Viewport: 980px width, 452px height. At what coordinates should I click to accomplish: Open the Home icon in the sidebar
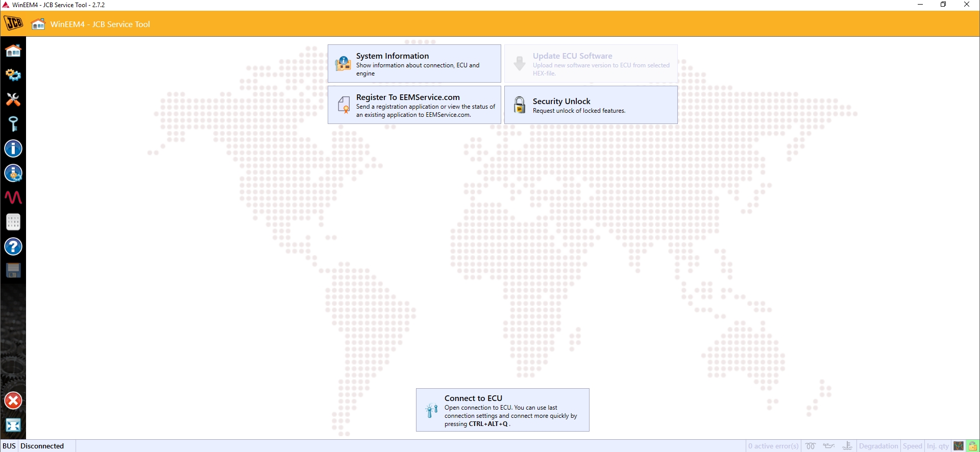tap(13, 51)
